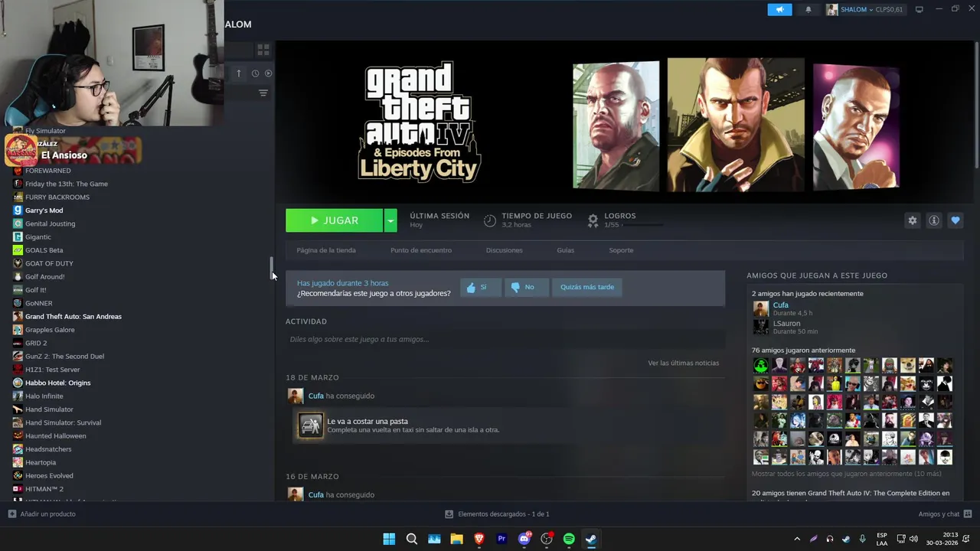980x551 pixels.
Task: Open File Explorer from the taskbar
Action: [456, 539]
